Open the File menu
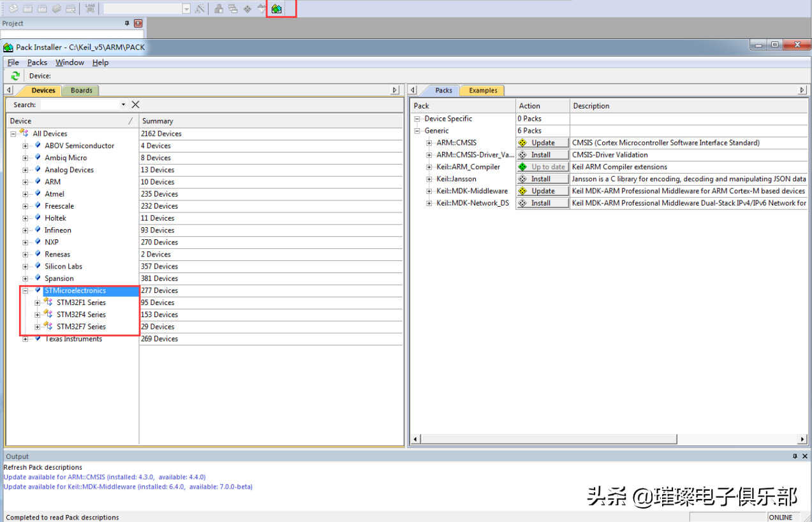 click(13, 63)
